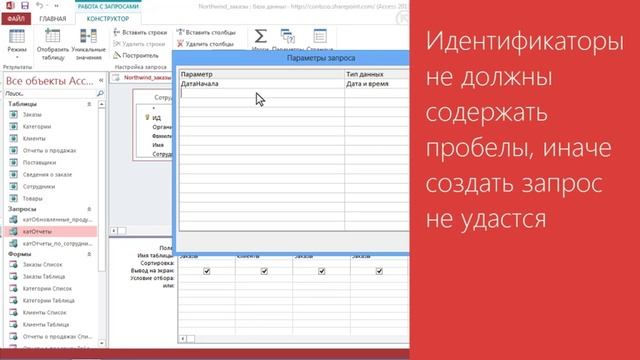Switch to the ГЛАВНАЯ ribbon tab
640x360 pixels.
(52, 19)
